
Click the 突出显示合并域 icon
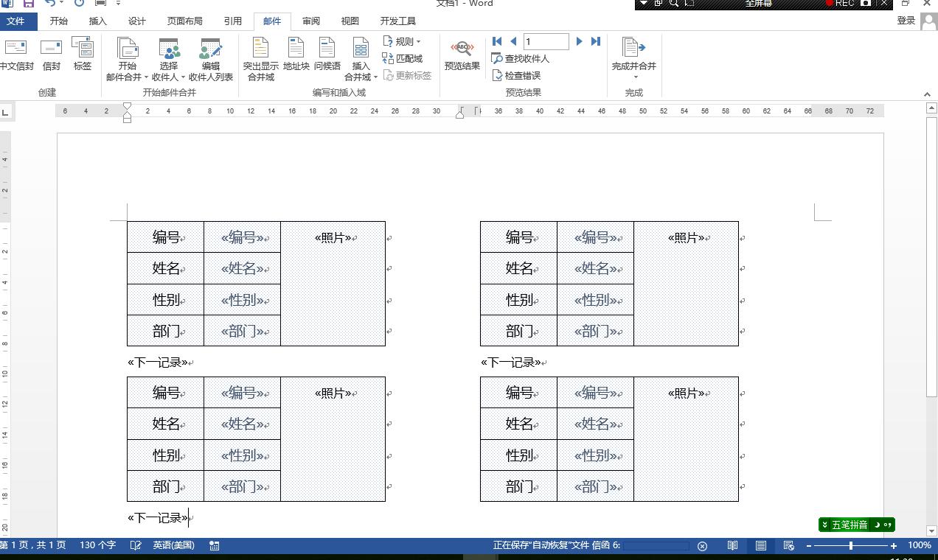(260, 59)
